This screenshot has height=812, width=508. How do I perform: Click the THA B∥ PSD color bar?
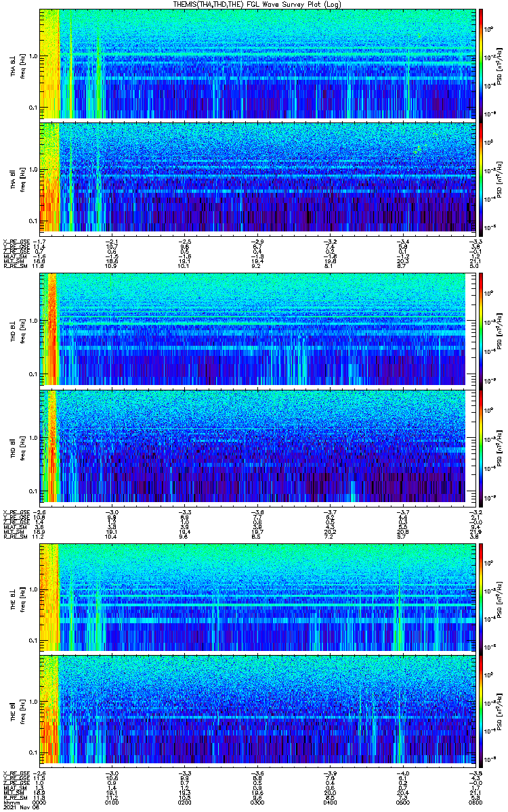pos(482,178)
